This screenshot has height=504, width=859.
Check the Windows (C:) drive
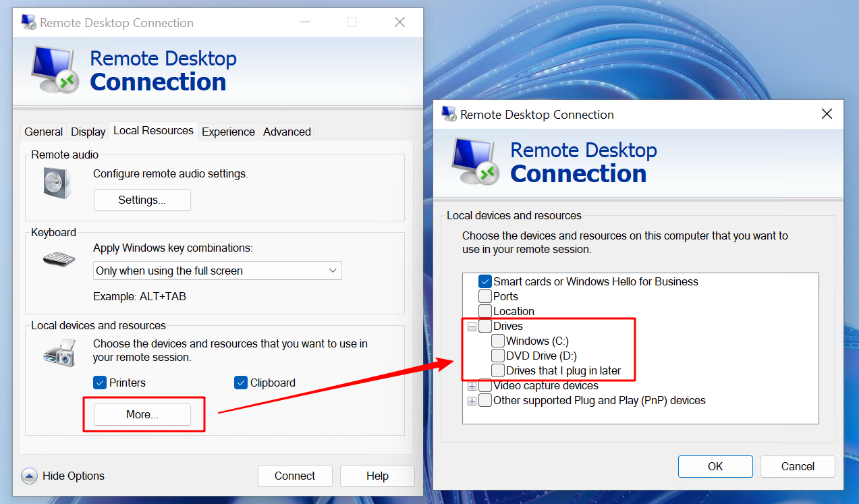point(497,341)
